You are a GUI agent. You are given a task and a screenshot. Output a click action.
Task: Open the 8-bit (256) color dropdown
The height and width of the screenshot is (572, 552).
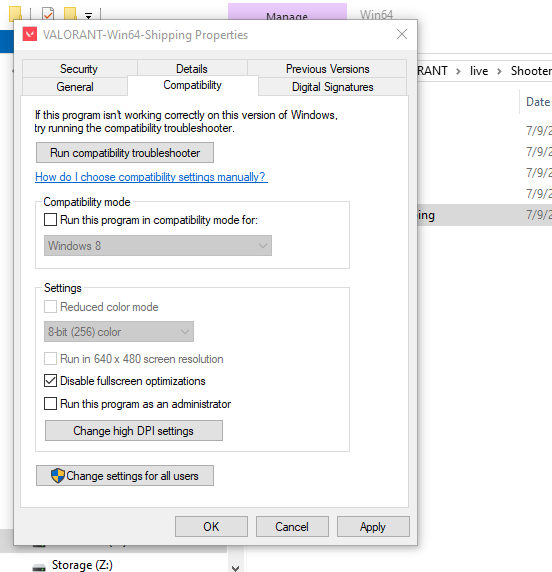pyautogui.click(x=119, y=332)
